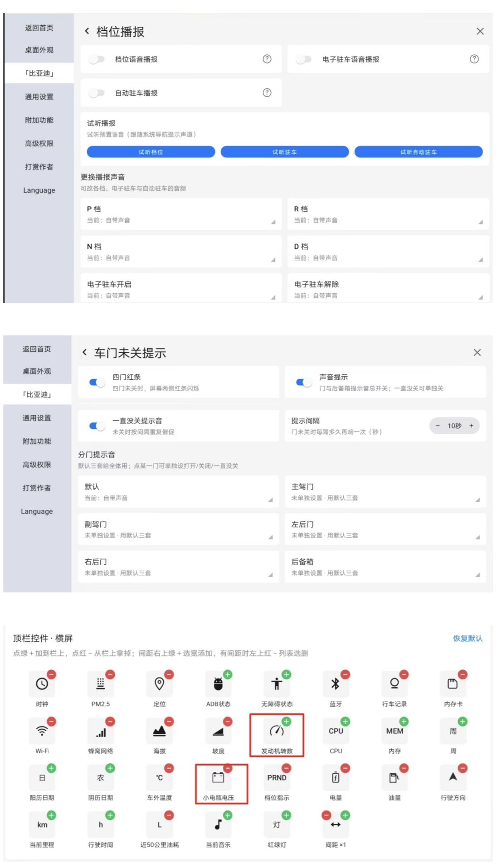Open the 电子驻车开启 sound dropdown
This screenshot has height=868, width=501.
[x=181, y=288]
